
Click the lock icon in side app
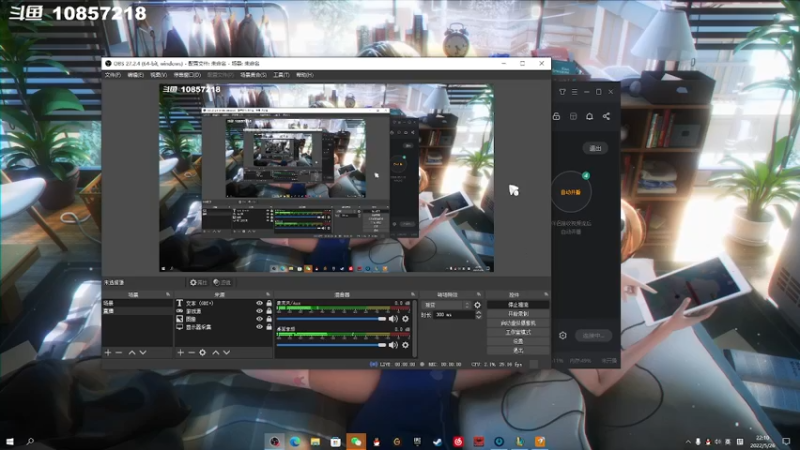[x=557, y=116]
